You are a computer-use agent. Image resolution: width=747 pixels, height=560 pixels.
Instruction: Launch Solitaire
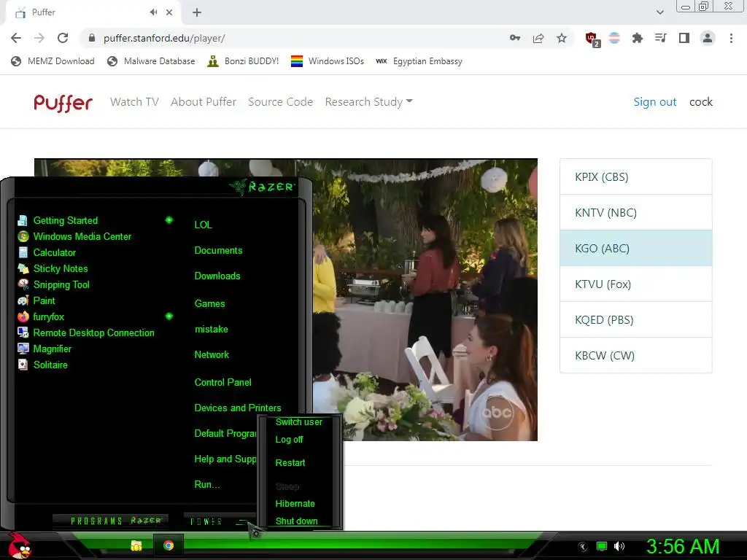pyautogui.click(x=42, y=365)
